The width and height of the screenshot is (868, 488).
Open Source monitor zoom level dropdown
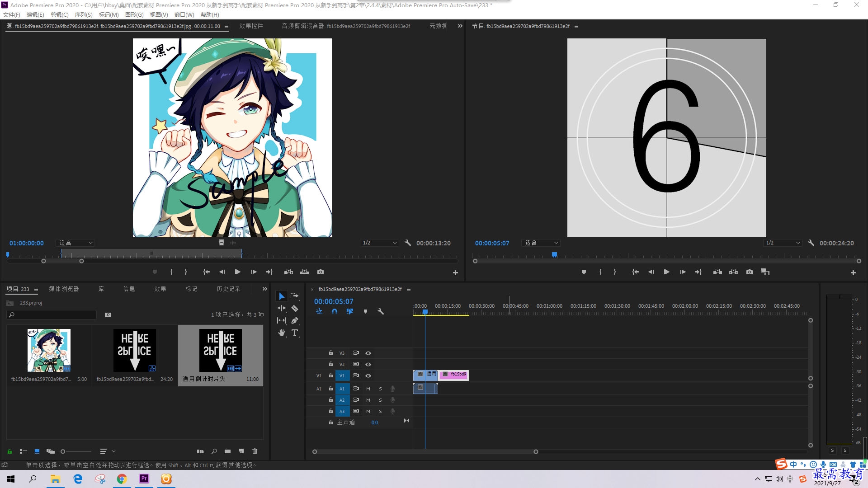[x=75, y=243]
